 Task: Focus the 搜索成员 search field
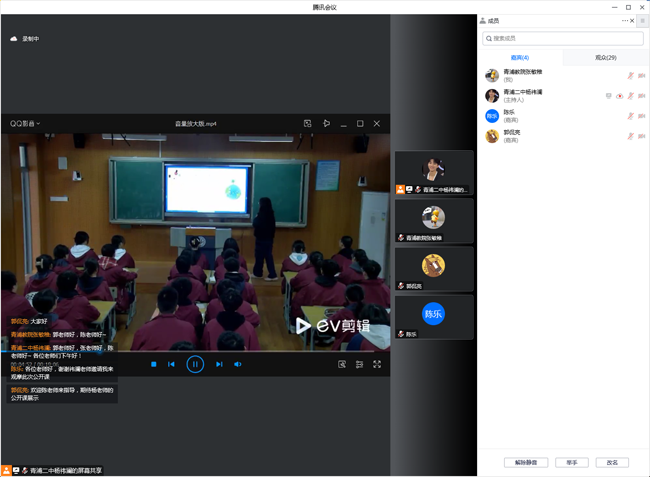pyautogui.click(x=563, y=39)
